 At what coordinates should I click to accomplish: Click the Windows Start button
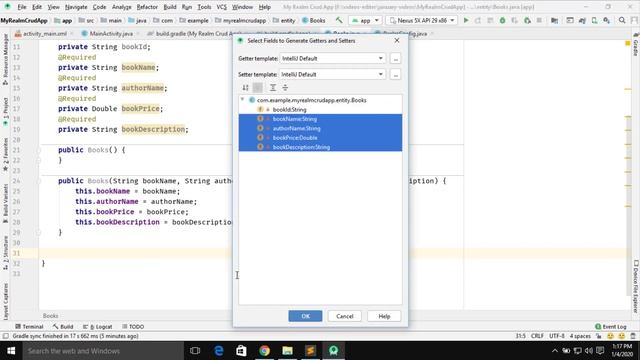[11, 351]
